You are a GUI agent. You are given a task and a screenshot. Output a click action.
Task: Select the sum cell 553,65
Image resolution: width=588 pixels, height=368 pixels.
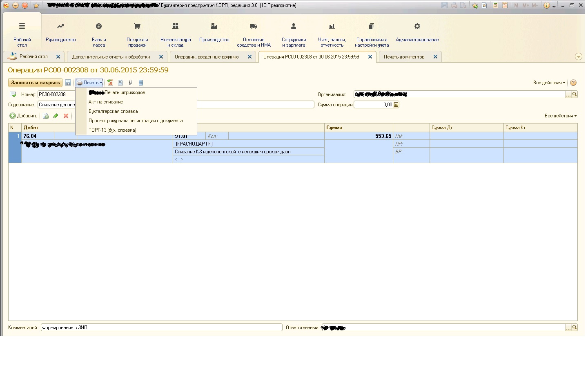pyautogui.click(x=359, y=136)
